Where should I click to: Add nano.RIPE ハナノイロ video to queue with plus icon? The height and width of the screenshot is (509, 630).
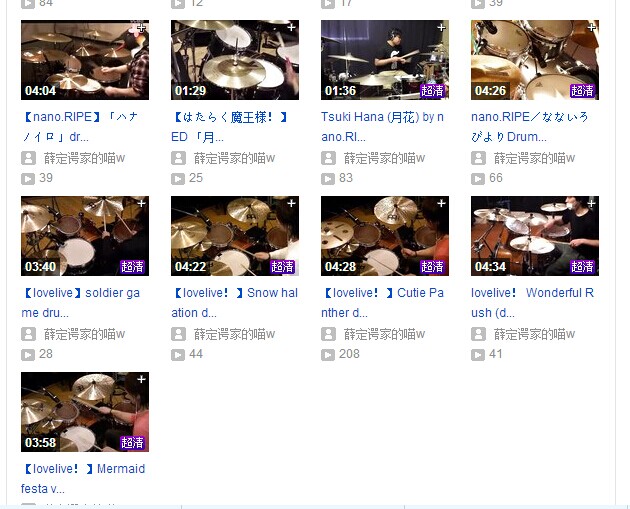tap(141, 28)
